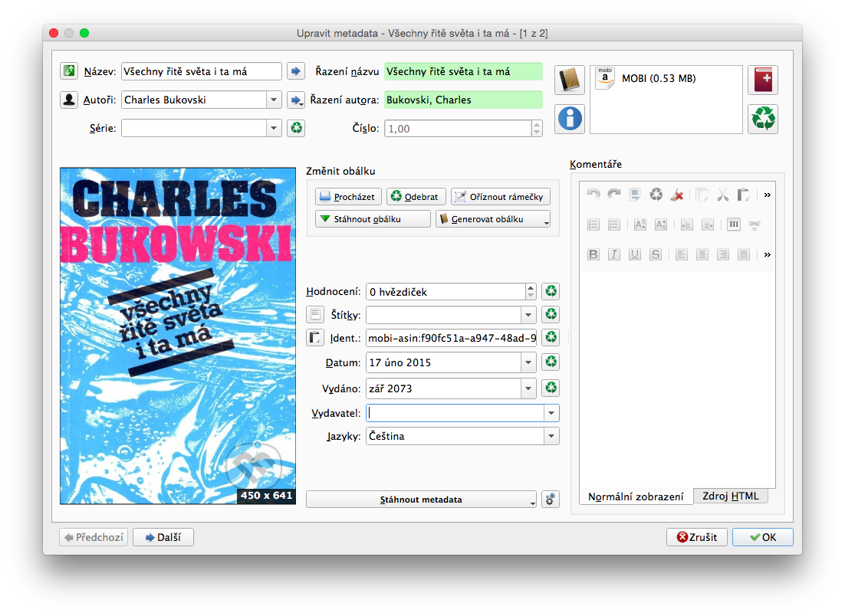Toggle bold formatting in comments editor

click(x=593, y=254)
